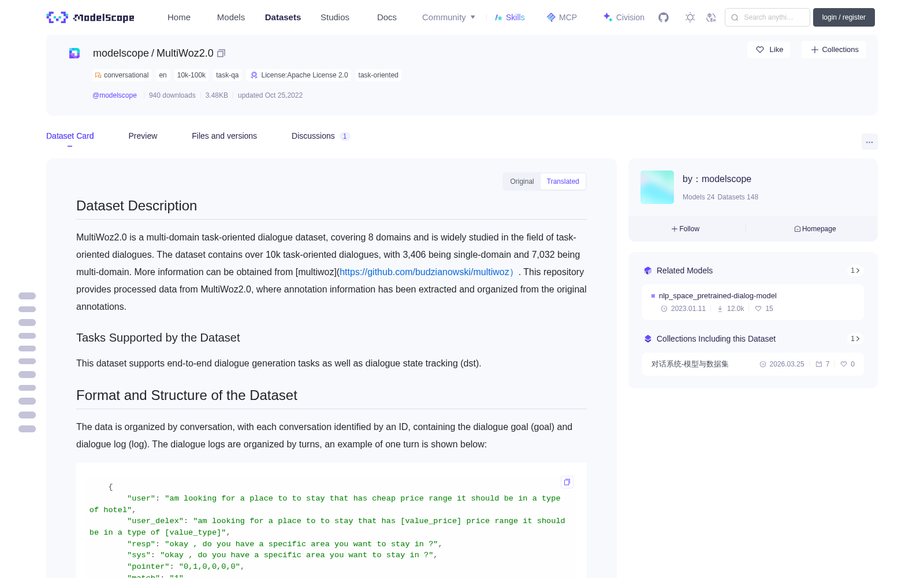Viewport: 924px width, 578px height.
Task: Click the ModelScope logo
Action: tap(90, 17)
